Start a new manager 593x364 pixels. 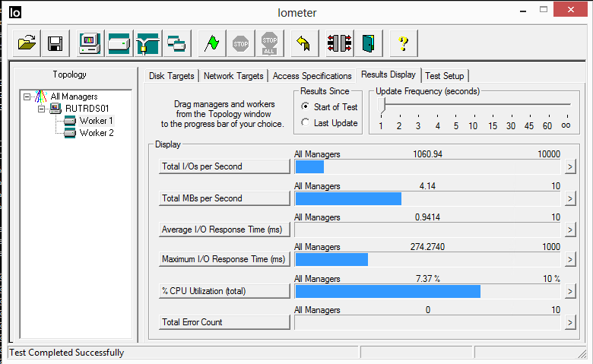(x=90, y=43)
